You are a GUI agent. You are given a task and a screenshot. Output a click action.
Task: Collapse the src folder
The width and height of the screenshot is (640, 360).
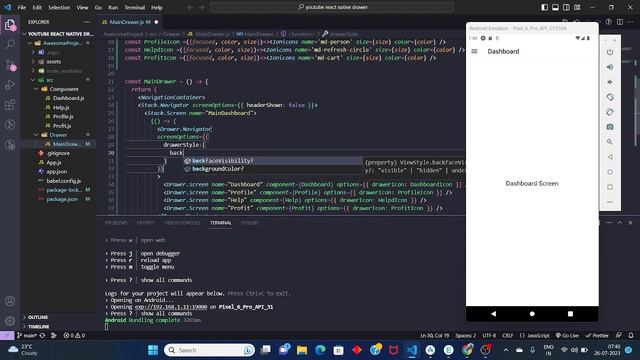click(58, 80)
